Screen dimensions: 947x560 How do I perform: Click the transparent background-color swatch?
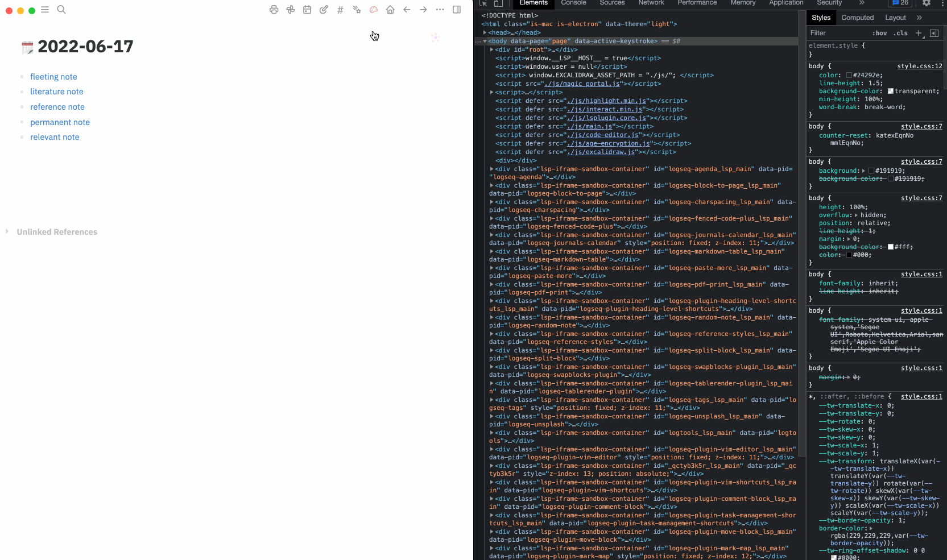tap(891, 91)
